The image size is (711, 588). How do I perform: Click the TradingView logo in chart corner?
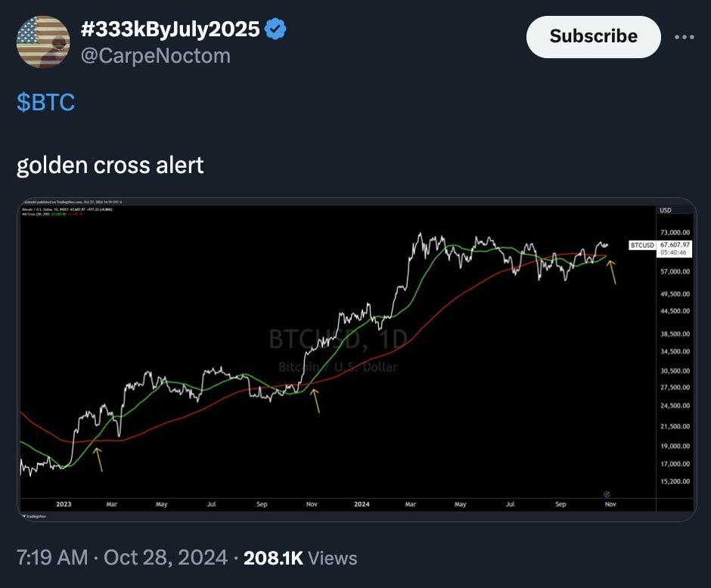coord(36,515)
